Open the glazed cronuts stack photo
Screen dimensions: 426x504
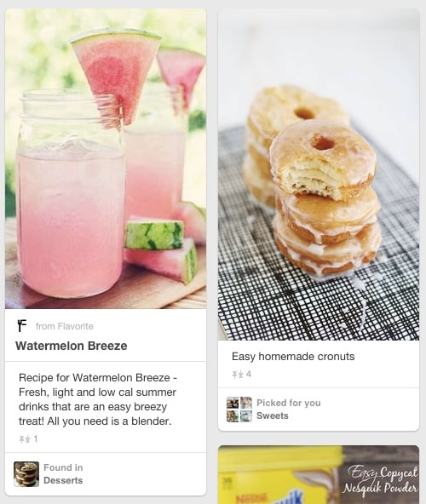[319, 175]
